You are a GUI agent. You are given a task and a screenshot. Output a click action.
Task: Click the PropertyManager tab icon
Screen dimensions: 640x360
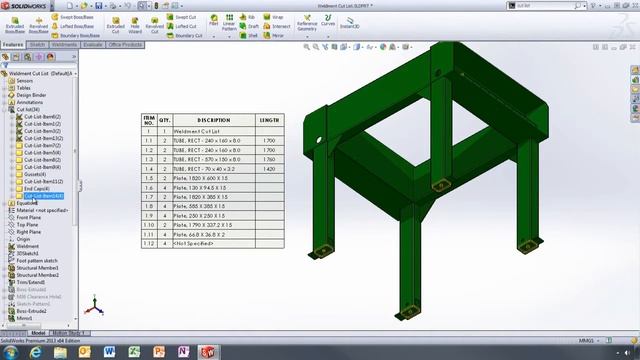pyautogui.click(x=16, y=57)
